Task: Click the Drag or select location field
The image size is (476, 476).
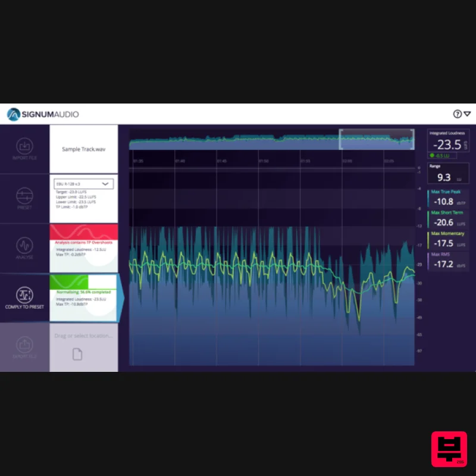Action: pyautogui.click(x=83, y=336)
